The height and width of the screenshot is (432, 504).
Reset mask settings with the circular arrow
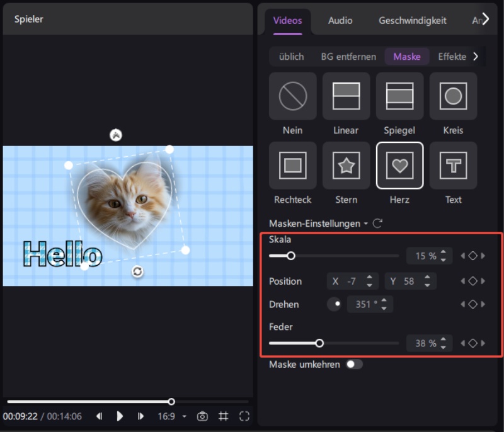pos(378,224)
